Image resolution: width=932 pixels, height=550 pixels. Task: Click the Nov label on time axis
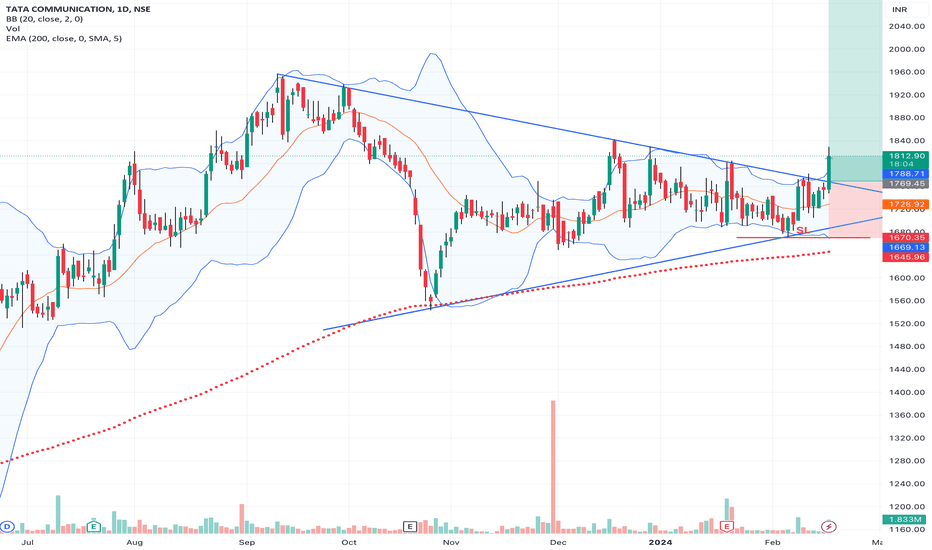coord(451,542)
